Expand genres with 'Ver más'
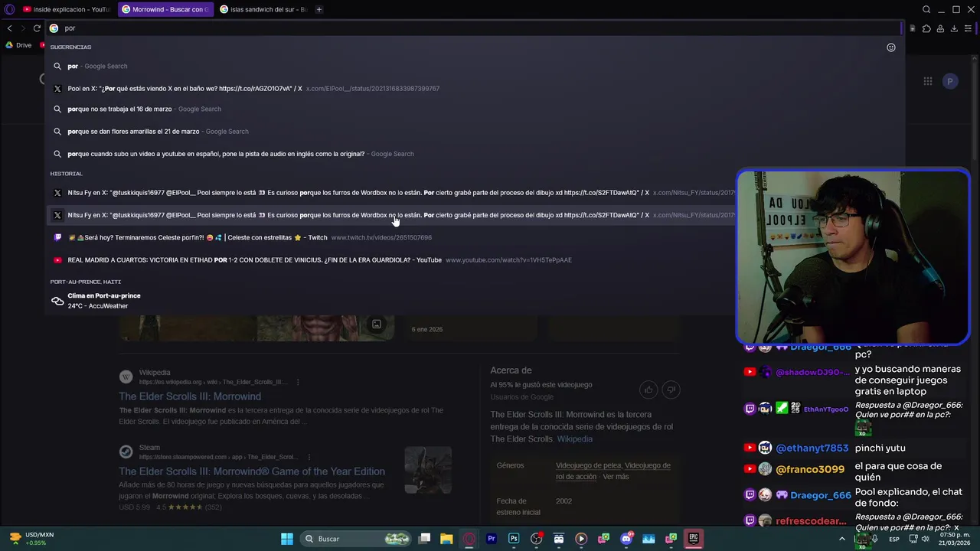This screenshot has height=551, width=980. 616,477
